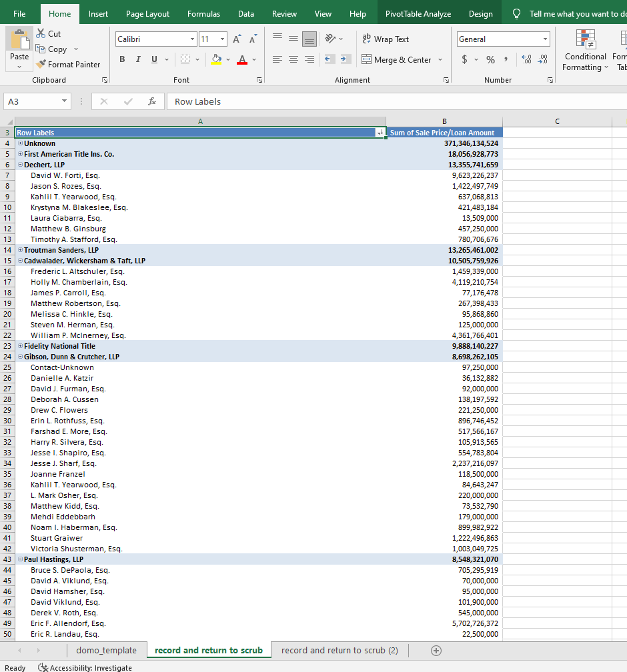Middle-align the cell contents
The height and width of the screenshot is (672, 627).
(x=293, y=39)
